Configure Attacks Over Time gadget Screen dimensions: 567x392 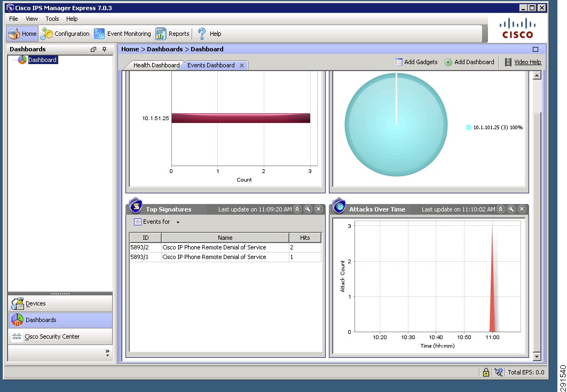[x=511, y=209]
